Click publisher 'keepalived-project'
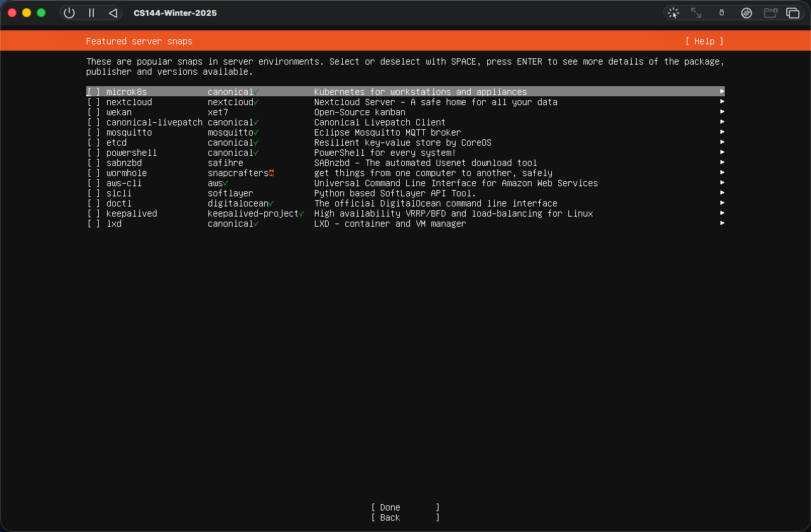The height and width of the screenshot is (532, 811). click(253, 213)
